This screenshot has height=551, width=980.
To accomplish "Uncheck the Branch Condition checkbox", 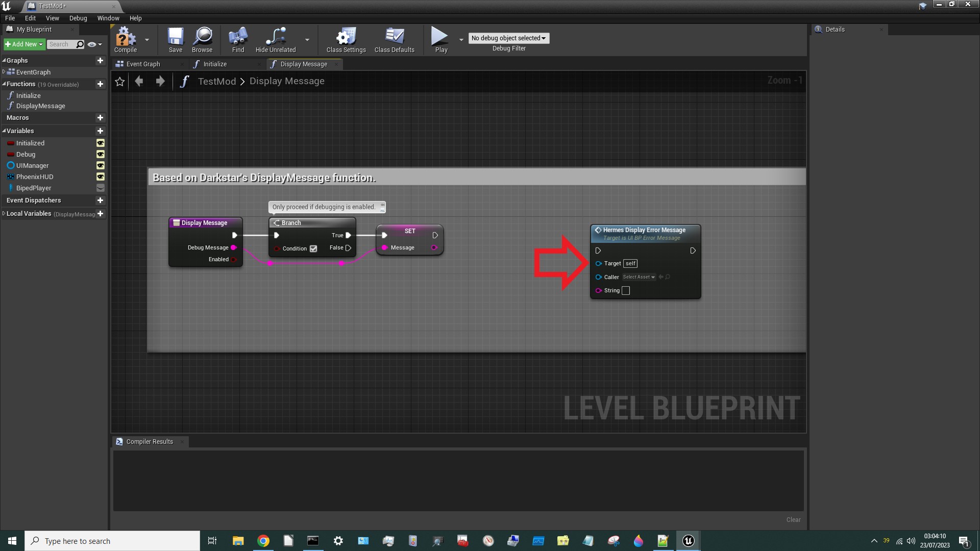I will 313,249.
